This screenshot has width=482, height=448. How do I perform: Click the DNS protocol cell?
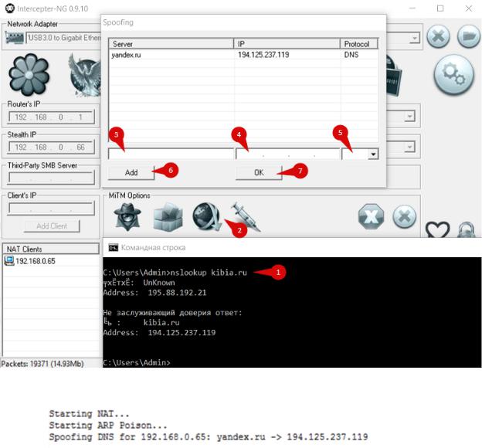pos(351,55)
